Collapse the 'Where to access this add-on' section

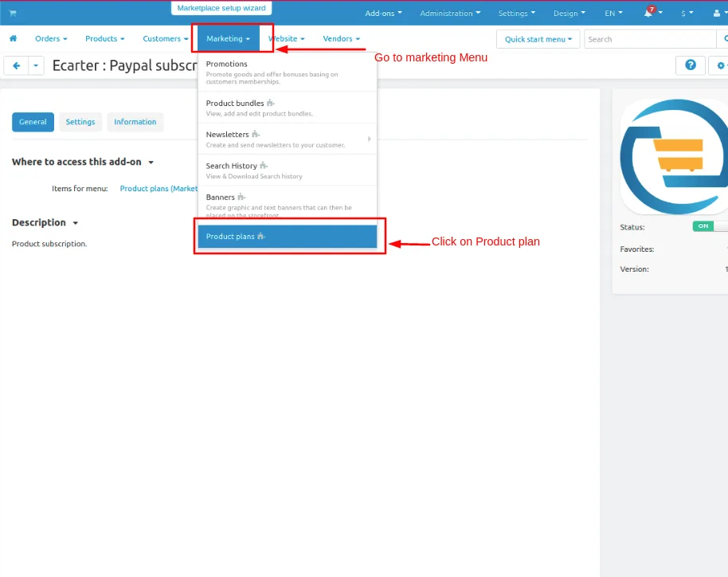tap(83, 162)
